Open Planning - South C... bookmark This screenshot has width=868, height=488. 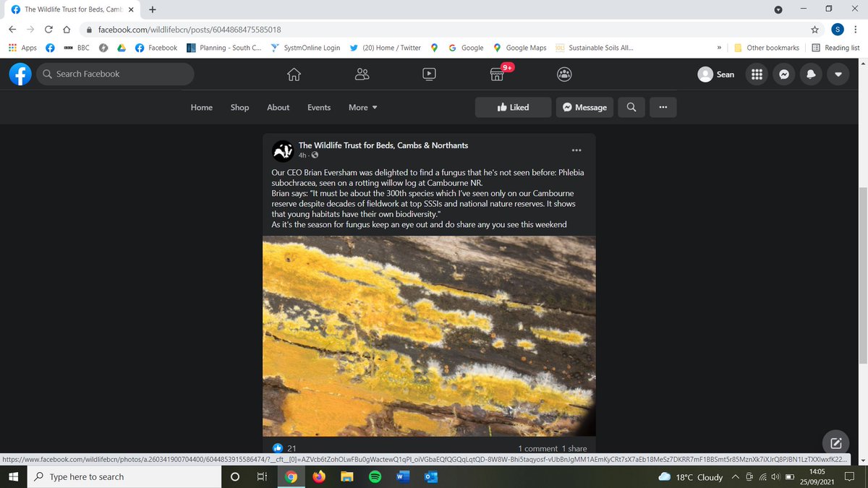[224, 48]
